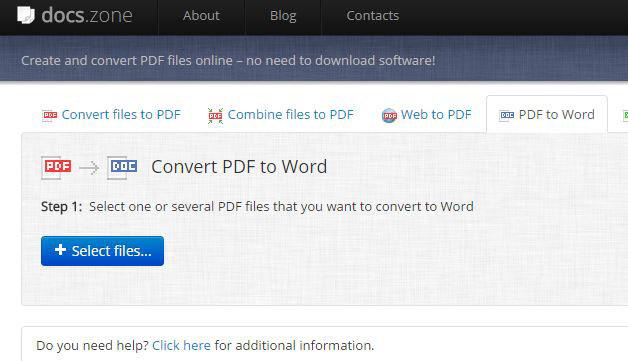
Task: Switch to Combine files to PDF tab
Action: tap(281, 115)
